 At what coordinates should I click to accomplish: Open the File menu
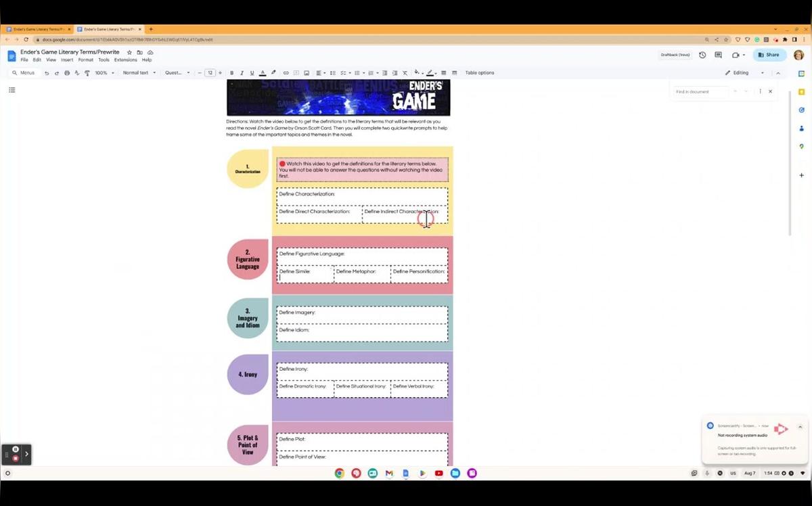(x=24, y=60)
